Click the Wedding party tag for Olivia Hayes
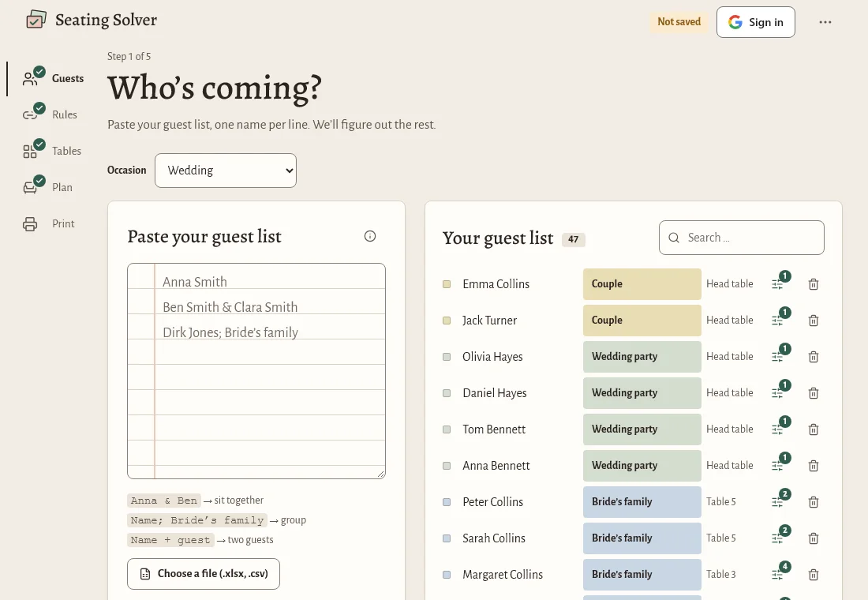Image resolution: width=868 pixels, height=600 pixels. (x=642, y=357)
